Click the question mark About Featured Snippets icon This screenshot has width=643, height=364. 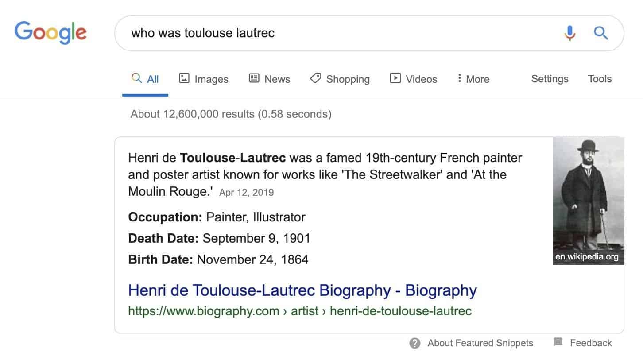click(414, 343)
